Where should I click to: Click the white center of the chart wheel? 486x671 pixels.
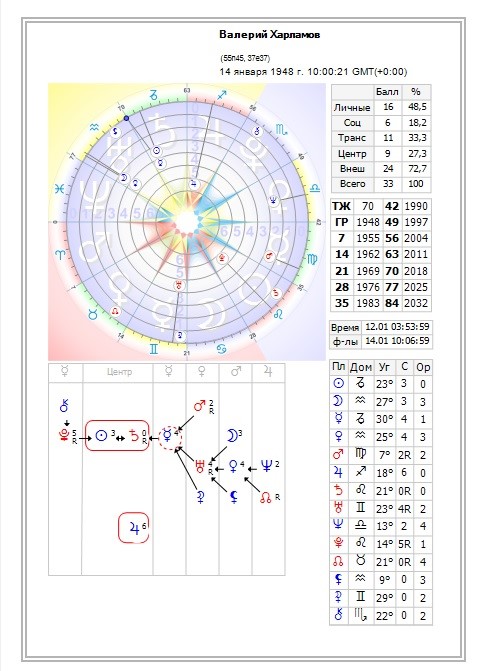point(187,221)
